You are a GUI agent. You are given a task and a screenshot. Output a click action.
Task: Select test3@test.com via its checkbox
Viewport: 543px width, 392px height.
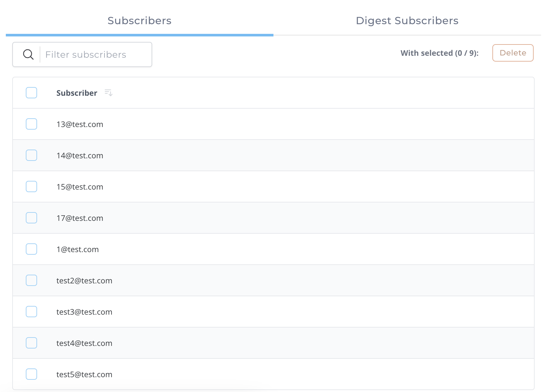(31, 311)
